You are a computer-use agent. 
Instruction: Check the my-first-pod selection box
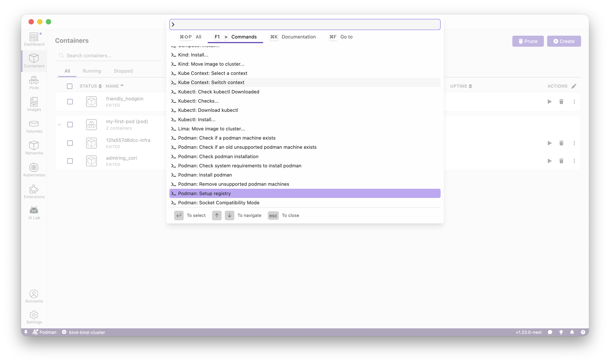[70, 124]
